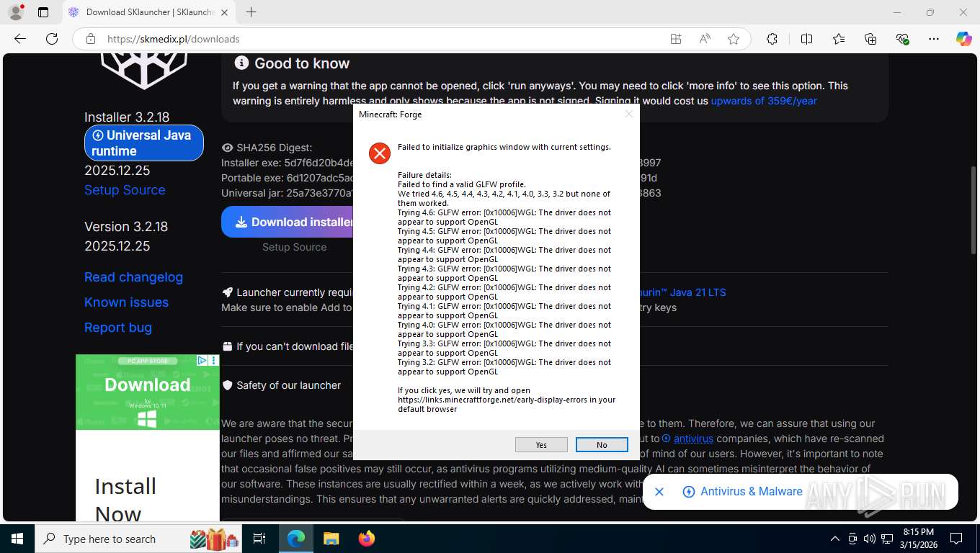Click the info icon beside Good to know
The image size is (980, 553).
click(241, 63)
